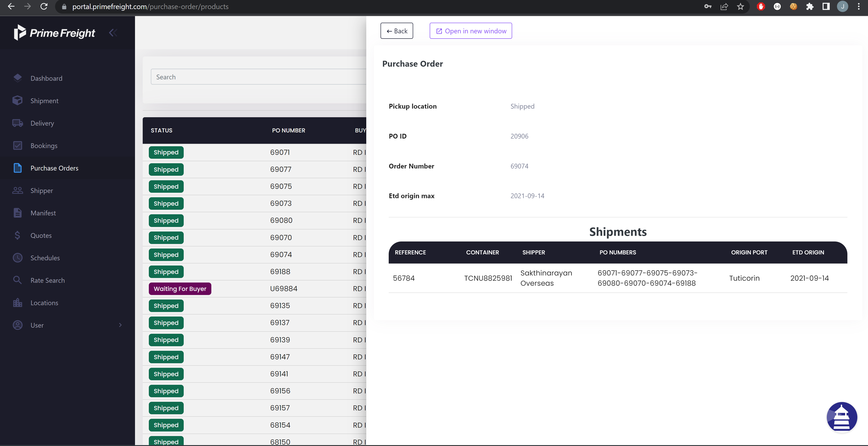Image resolution: width=868 pixels, height=446 pixels.
Task: Select PO number 69075 row
Action: 254,186
